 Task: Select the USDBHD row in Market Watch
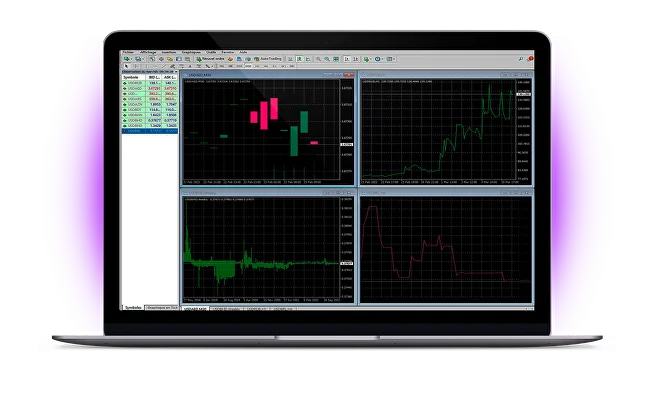pyautogui.click(x=150, y=120)
